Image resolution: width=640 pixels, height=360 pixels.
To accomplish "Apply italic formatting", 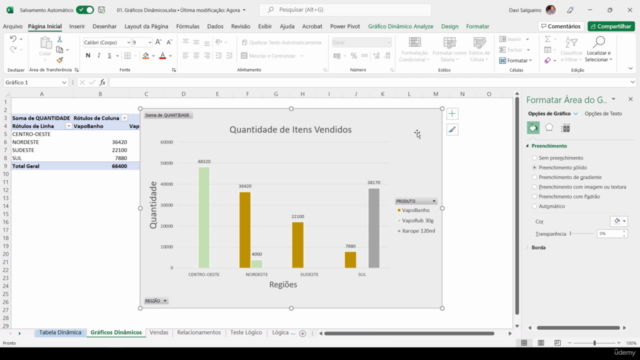I will click(x=99, y=56).
